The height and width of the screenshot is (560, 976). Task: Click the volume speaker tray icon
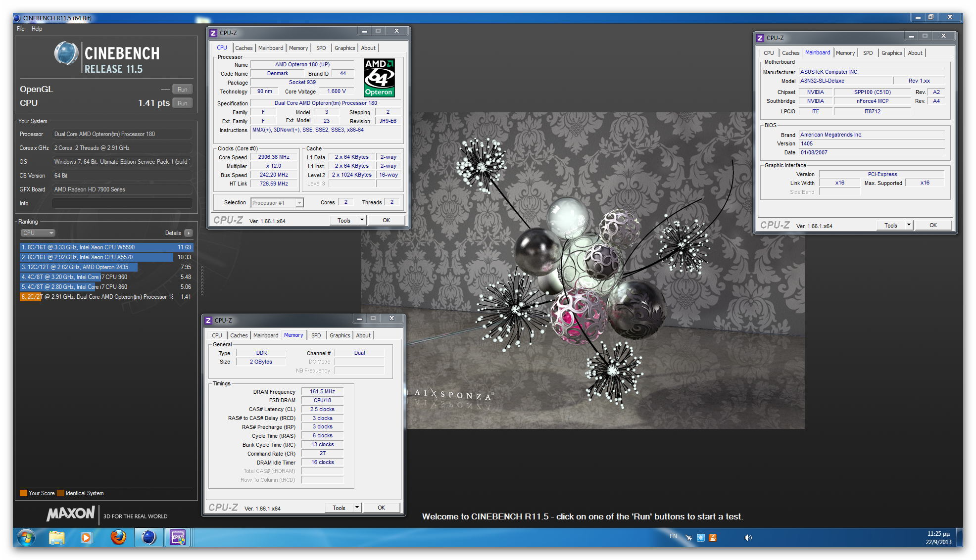click(748, 538)
